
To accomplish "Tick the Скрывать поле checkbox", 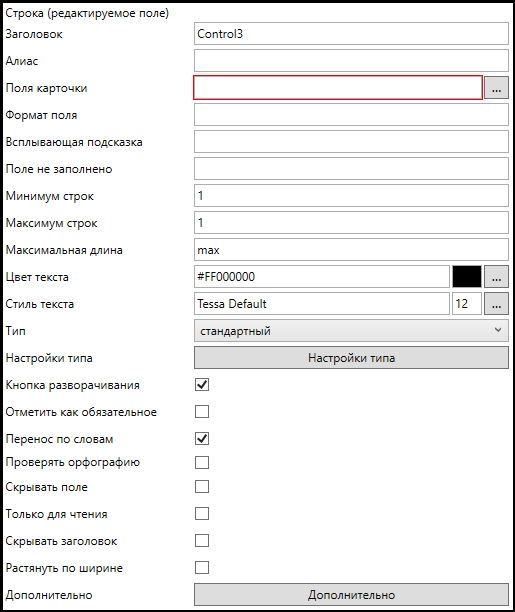I will click(202, 487).
